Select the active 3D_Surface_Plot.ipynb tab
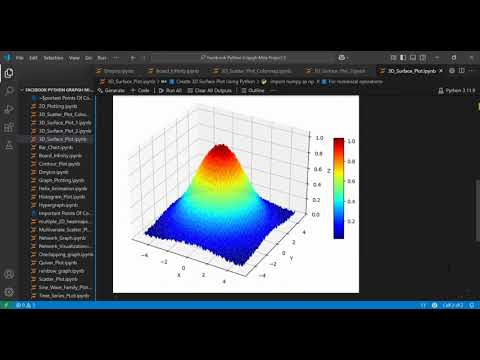This screenshot has height=360, width=480. [412, 71]
